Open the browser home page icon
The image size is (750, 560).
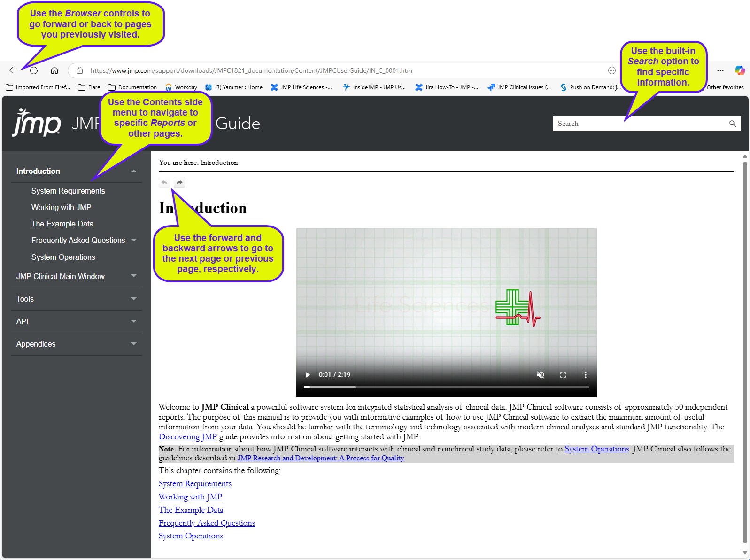tap(54, 70)
